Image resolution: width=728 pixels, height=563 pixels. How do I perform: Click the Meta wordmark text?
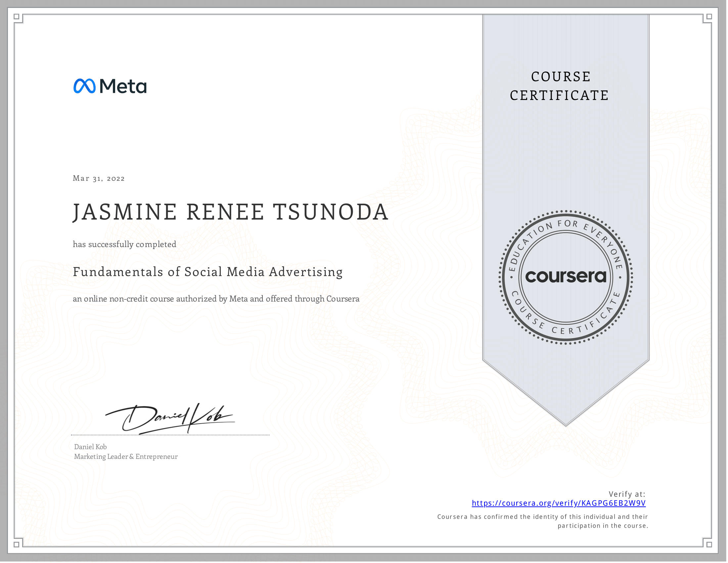(123, 86)
